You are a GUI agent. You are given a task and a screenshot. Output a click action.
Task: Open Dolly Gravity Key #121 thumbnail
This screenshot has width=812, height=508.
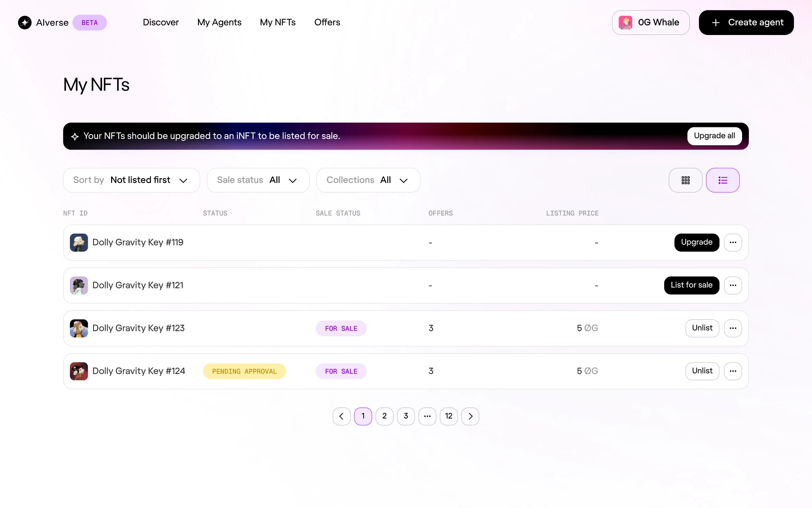click(x=79, y=286)
